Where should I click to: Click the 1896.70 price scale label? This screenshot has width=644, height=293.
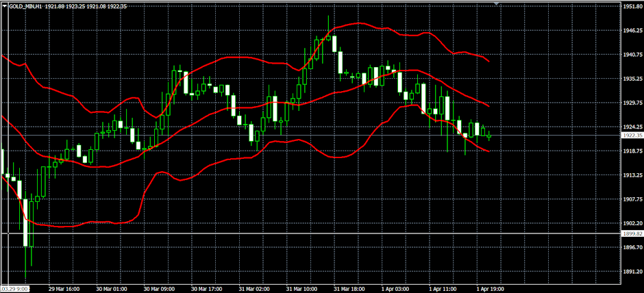tap(633, 247)
